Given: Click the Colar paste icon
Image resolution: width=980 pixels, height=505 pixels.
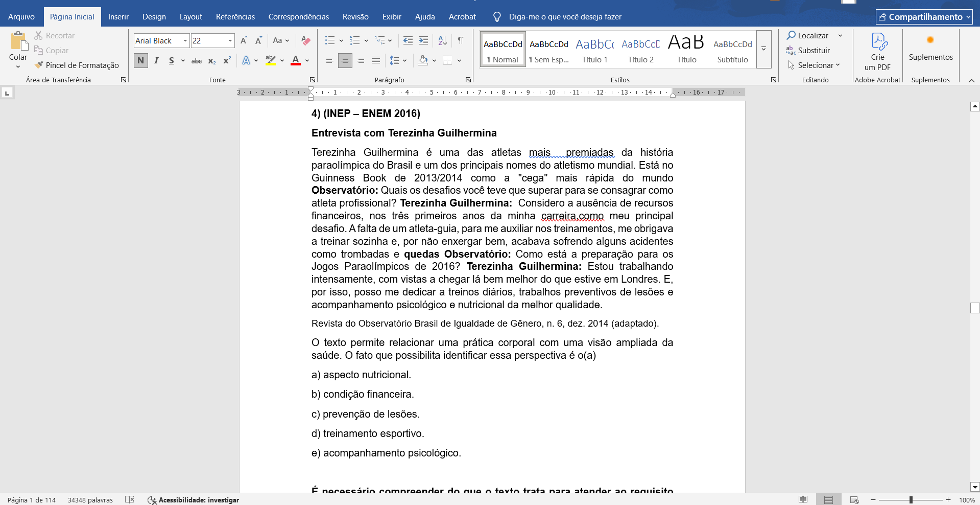Looking at the screenshot, I should pos(18,42).
